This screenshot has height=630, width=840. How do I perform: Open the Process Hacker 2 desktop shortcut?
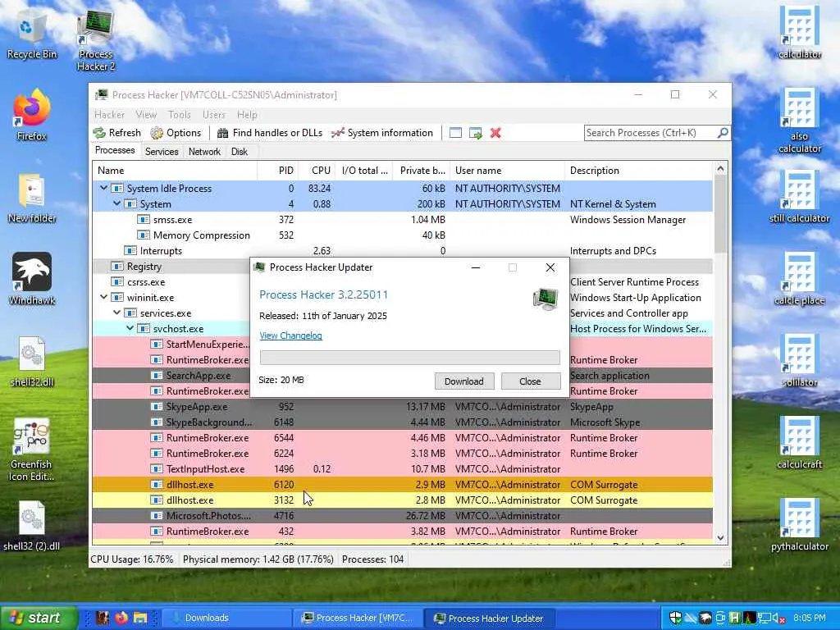(x=95, y=41)
